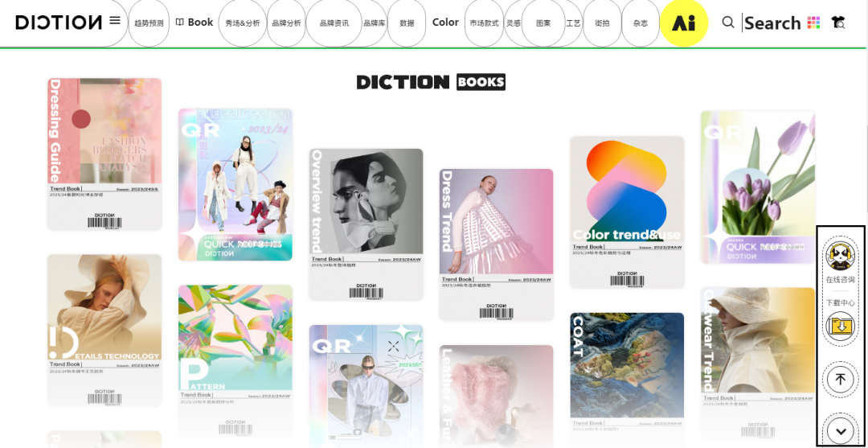Select the 秀场&分析 navigation item
This screenshot has height=448, width=868.
tap(243, 23)
